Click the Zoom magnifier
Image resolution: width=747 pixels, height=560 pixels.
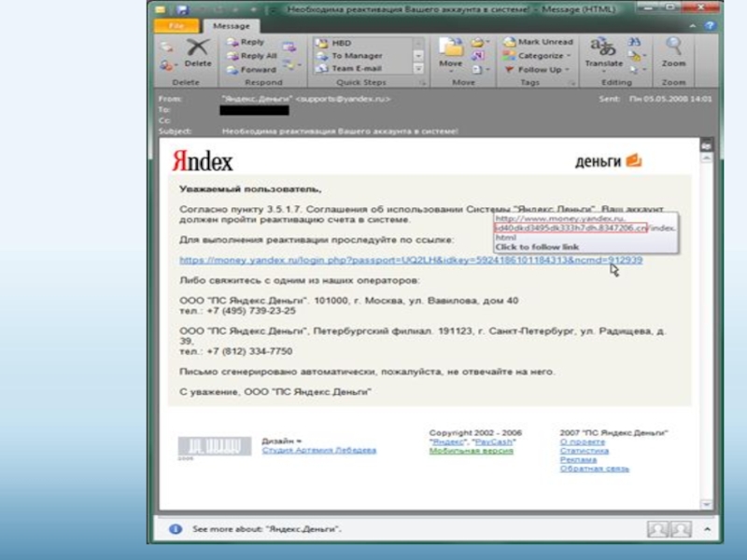point(673,52)
